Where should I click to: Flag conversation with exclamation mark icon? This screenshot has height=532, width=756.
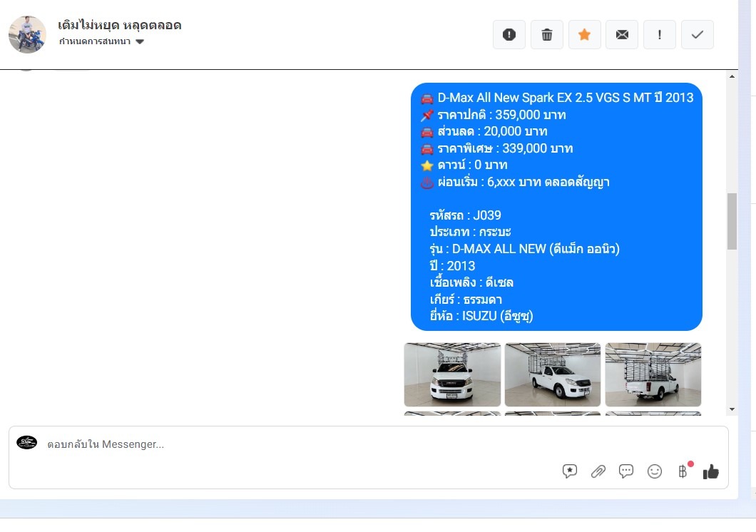(660, 35)
